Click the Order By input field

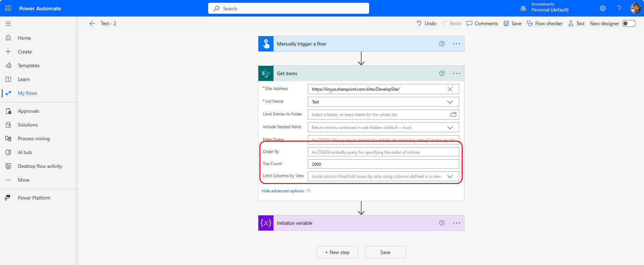click(384, 152)
